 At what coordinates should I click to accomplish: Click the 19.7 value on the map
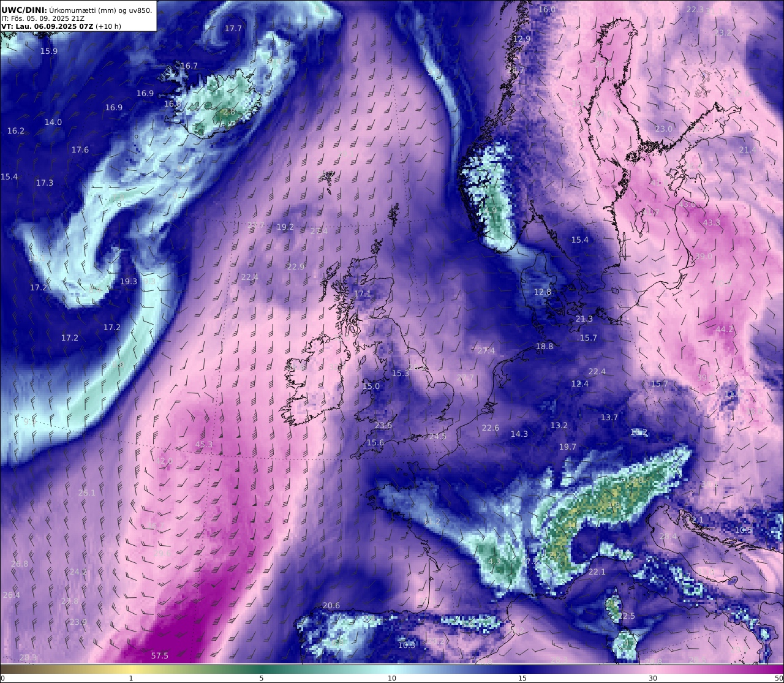pos(568,447)
